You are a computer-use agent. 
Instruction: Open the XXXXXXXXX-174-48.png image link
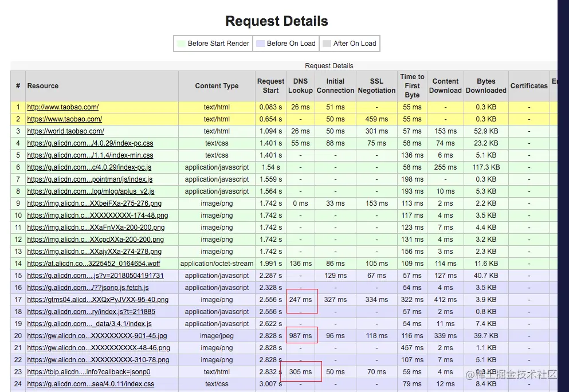(x=97, y=215)
